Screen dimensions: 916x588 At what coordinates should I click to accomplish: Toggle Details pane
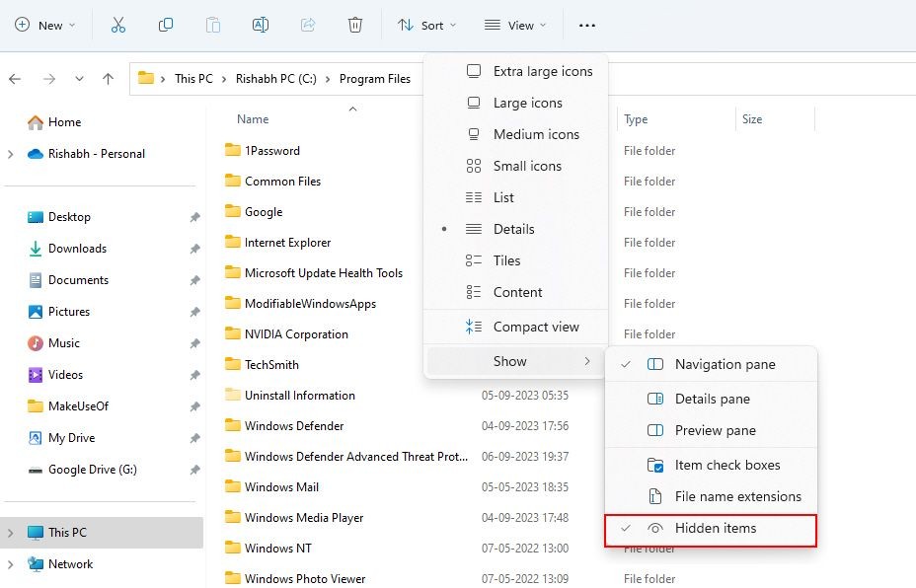click(x=711, y=399)
